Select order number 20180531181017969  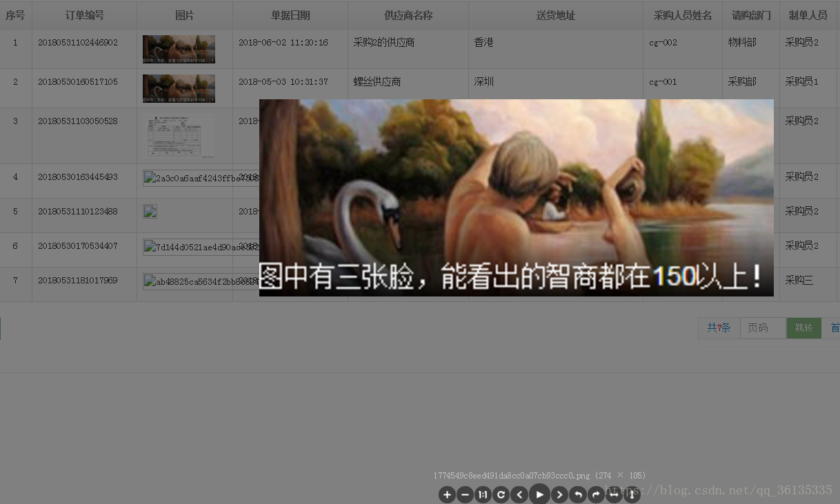pos(78,281)
